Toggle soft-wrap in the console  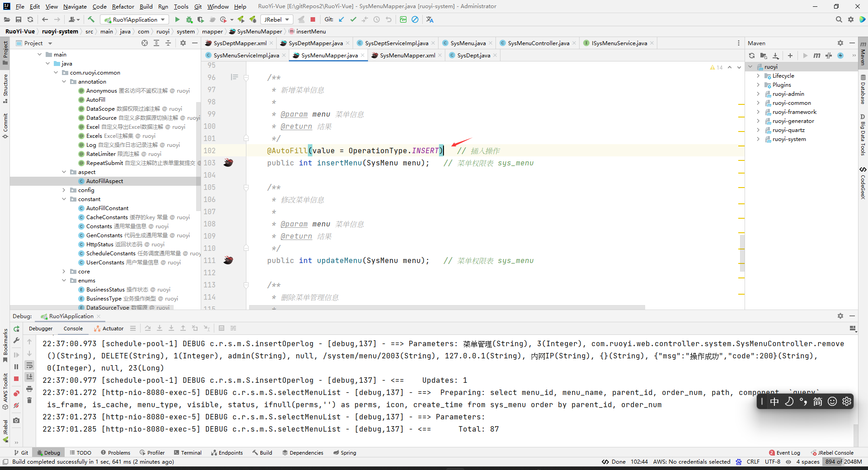coord(29,365)
